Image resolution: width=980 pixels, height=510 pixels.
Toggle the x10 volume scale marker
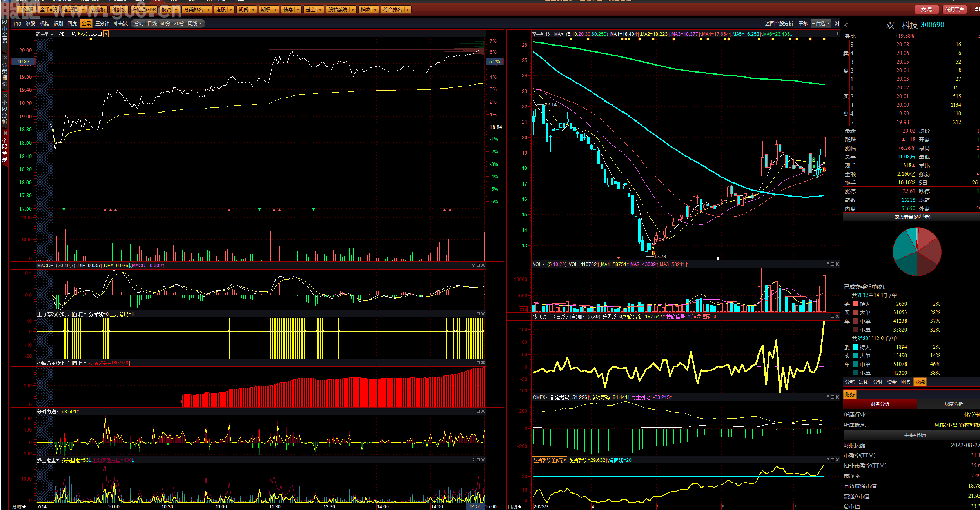coord(524,310)
